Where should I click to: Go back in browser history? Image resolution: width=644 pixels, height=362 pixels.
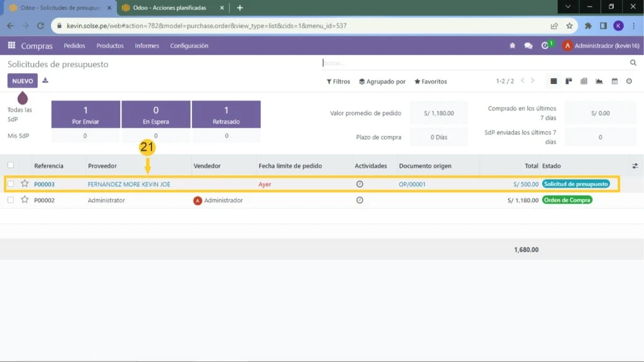coord(10,26)
